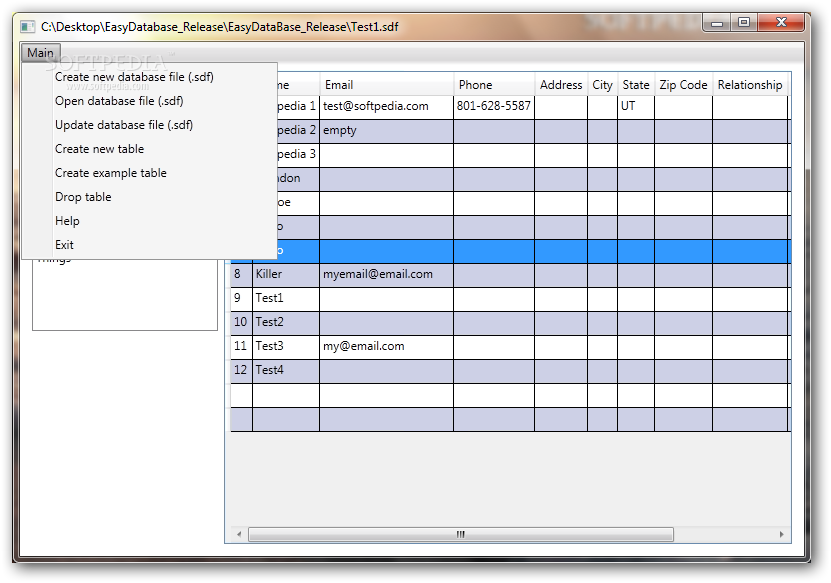Screen dimensions: 831x583
Task: Click the Test1 name cell
Action: pyautogui.click(x=286, y=299)
